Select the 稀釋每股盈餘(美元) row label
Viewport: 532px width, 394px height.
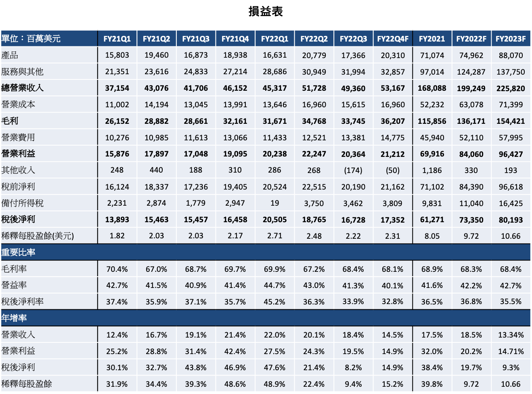[38, 236]
